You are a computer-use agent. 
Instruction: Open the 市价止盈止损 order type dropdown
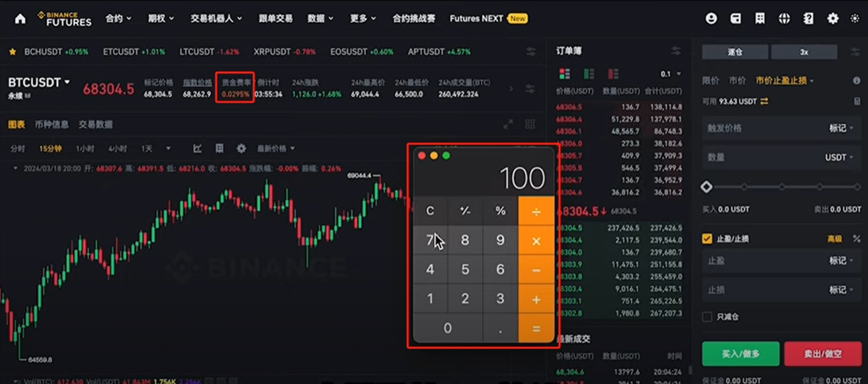pyautogui.click(x=785, y=81)
